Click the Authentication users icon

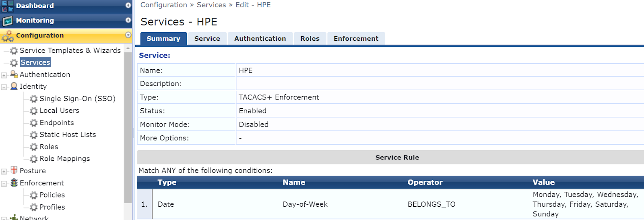(14, 74)
